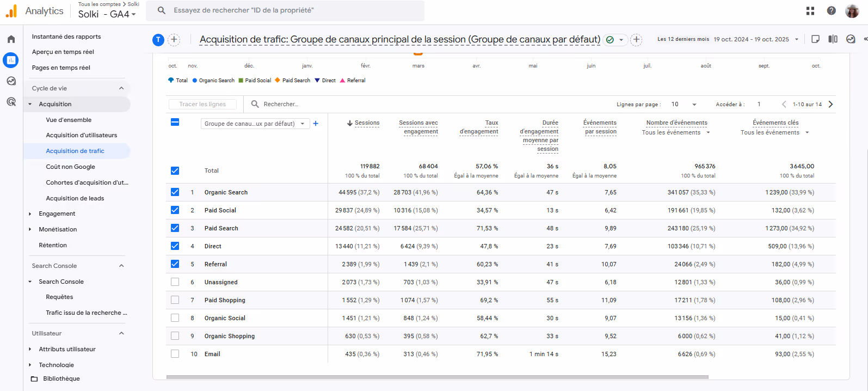Viewport: 868px width, 391px height.
Task: Open the customize report icon
Action: [x=815, y=39]
